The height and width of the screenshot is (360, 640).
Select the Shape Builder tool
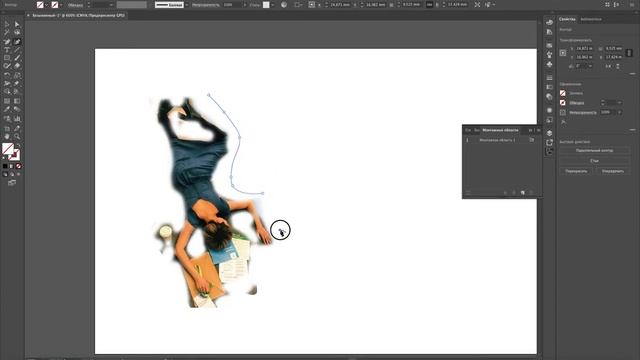tap(7, 92)
